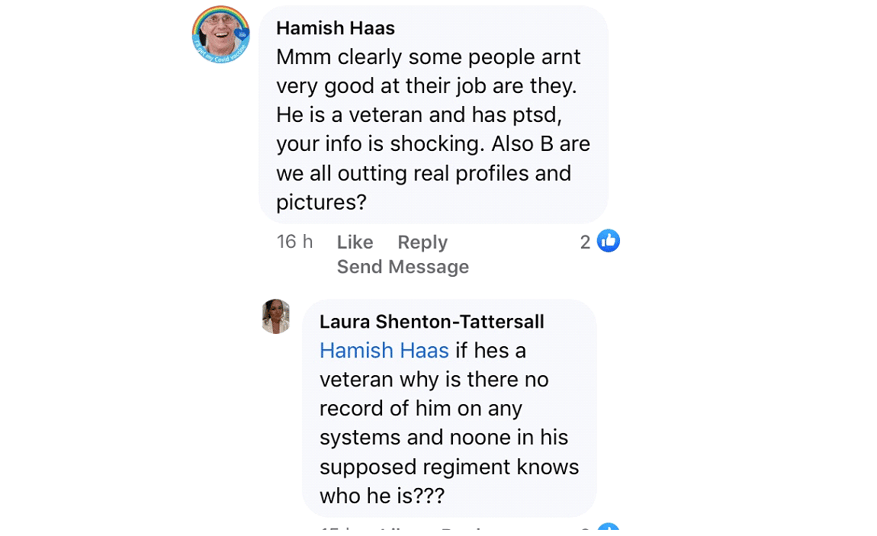877x536 pixels.
Task: Open the Hamish Haas author name link
Action: (x=335, y=28)
